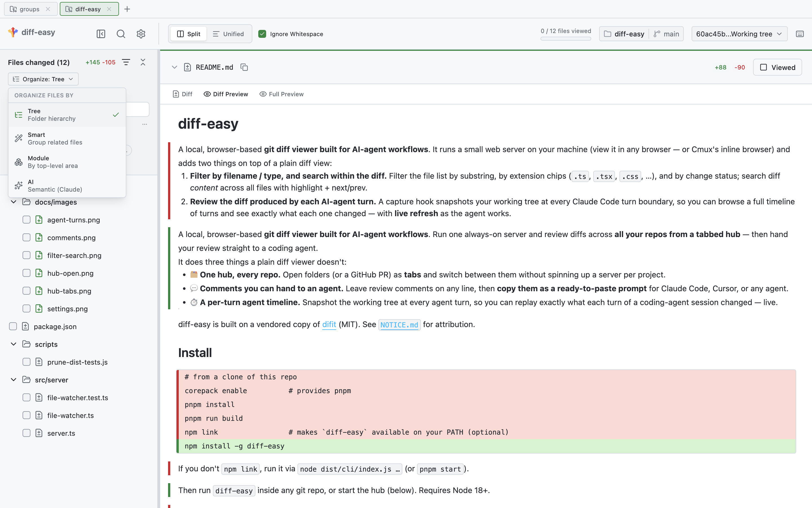Select AI Semantic (Claude) option
The height and width of the screenshot is (508, 812).
pos(67,185)
